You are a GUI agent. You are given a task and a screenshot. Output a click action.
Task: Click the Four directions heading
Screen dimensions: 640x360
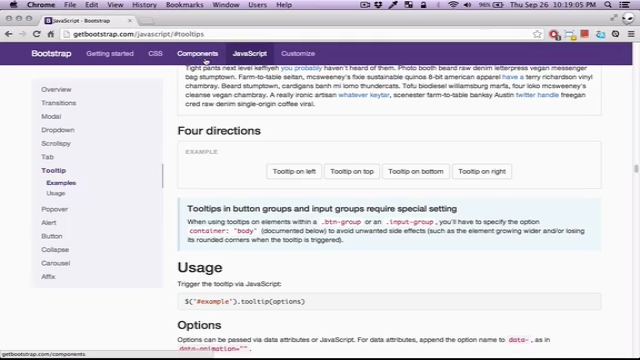point(219,131)
